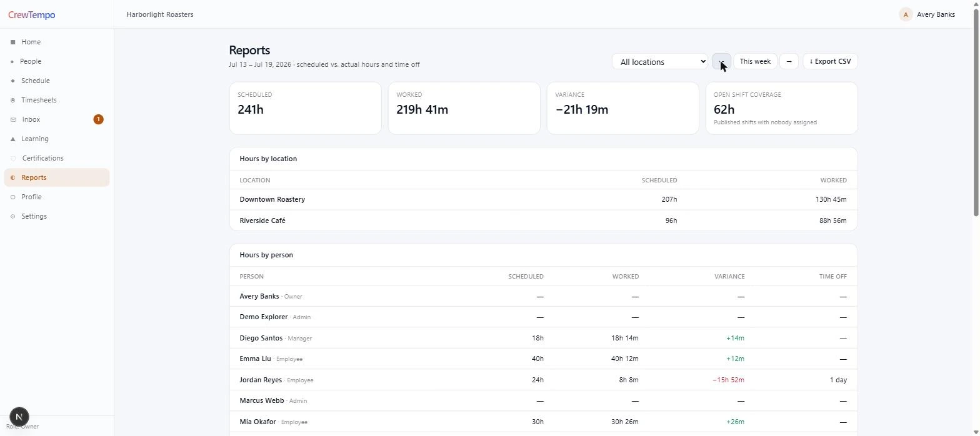Image resolution: width=980 pixels, height=436 pixels.
Task: Go to People in sidebar
Action: tap(56, 61)
